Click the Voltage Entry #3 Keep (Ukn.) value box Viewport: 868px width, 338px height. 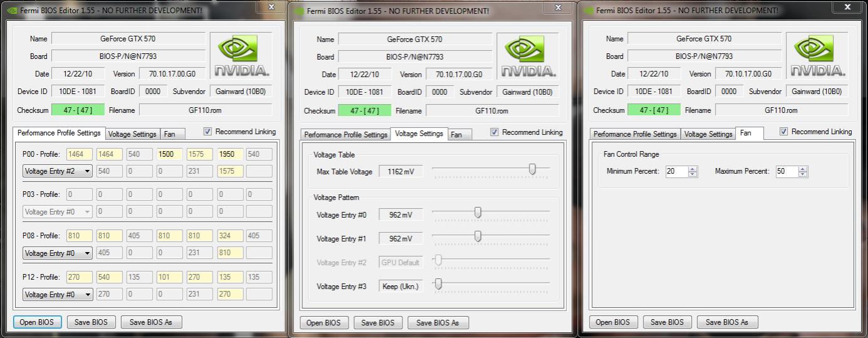tap(400, 287)
